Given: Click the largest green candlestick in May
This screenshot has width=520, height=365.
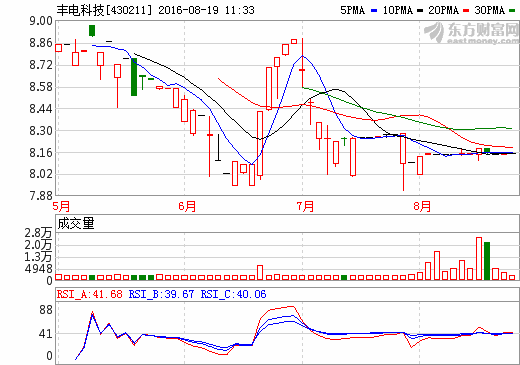Looking at the screenshot, I should (x=134, y=77).
